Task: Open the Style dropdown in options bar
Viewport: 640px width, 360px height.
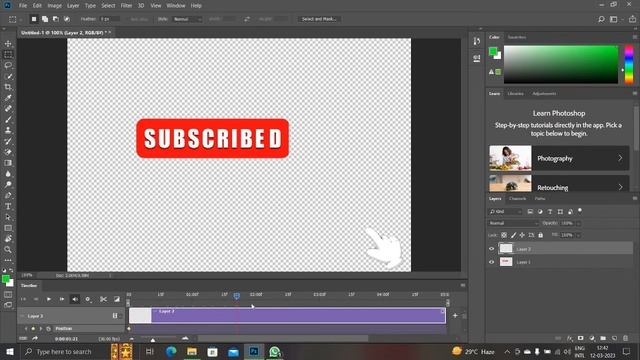Action: 187,19
